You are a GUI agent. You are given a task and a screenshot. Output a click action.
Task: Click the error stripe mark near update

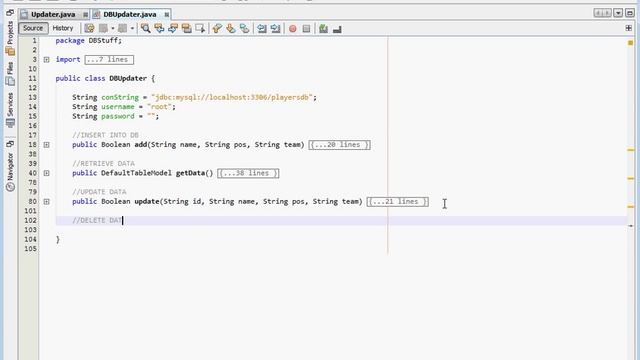tap(631, 207)
